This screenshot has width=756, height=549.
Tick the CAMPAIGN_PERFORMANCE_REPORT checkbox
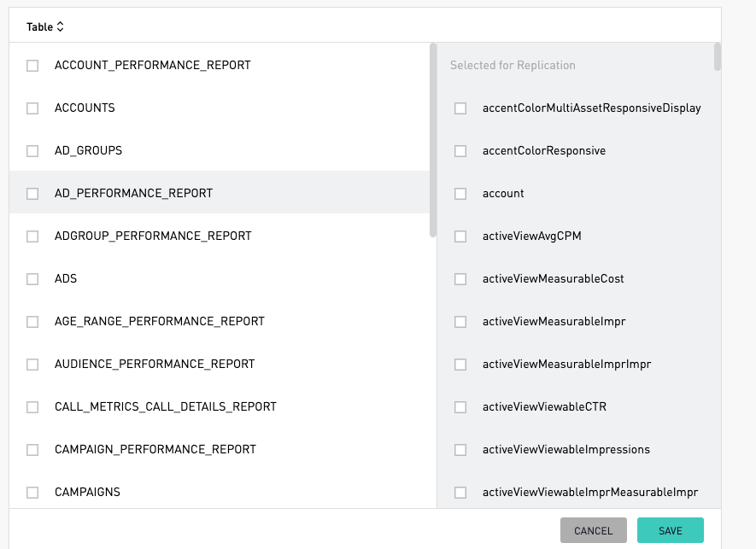point(32,450)
